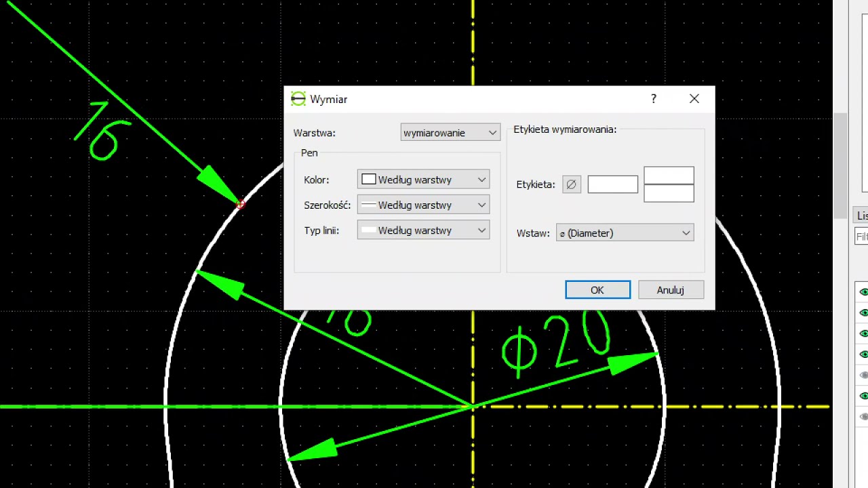
Task: Select the Φ20 dimension text in drawing
Action: [556, 344]
